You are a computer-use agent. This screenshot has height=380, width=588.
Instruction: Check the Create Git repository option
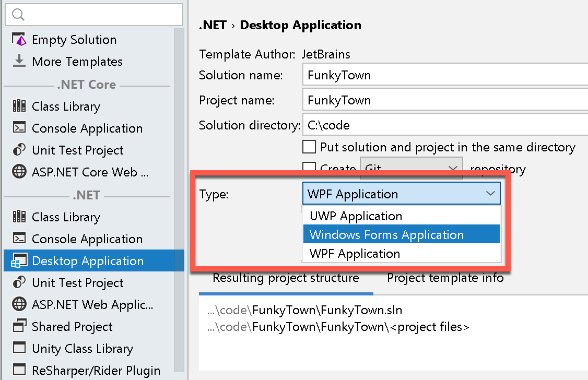click(x=309, y=169)
